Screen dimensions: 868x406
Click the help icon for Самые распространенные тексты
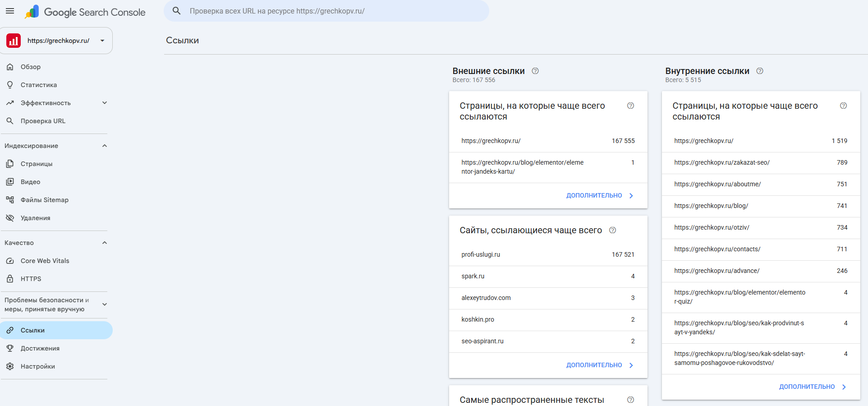pyautogui.click(x=630, y=400)
